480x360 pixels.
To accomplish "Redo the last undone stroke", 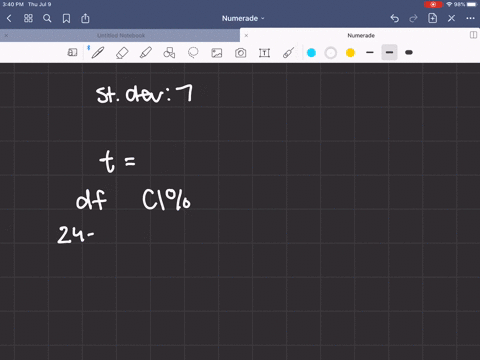I will tap(413, 18).
